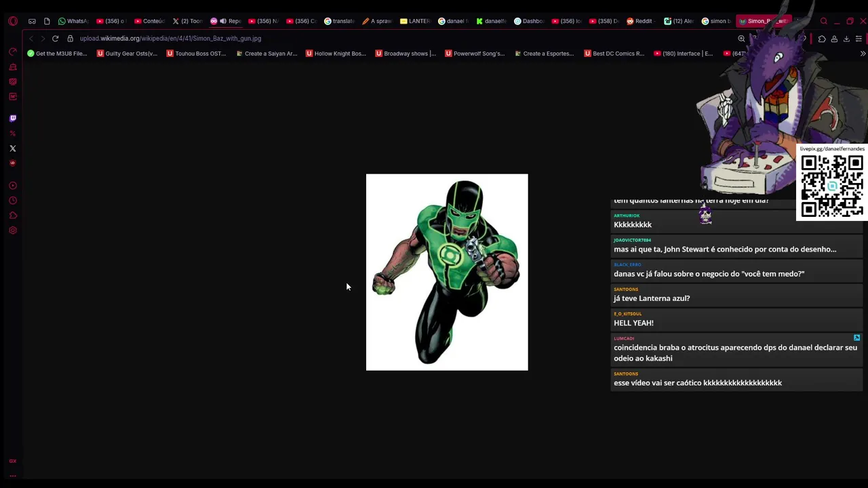Screen dimensions: 868x488
Task: Open the profile account icon
Action: coord(834,39)
